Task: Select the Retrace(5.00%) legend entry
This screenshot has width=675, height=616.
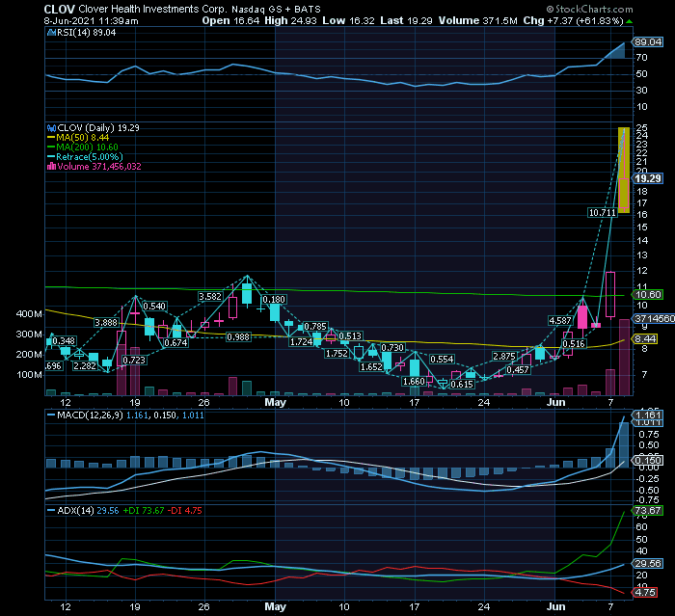Action: (x=89, y=157)
